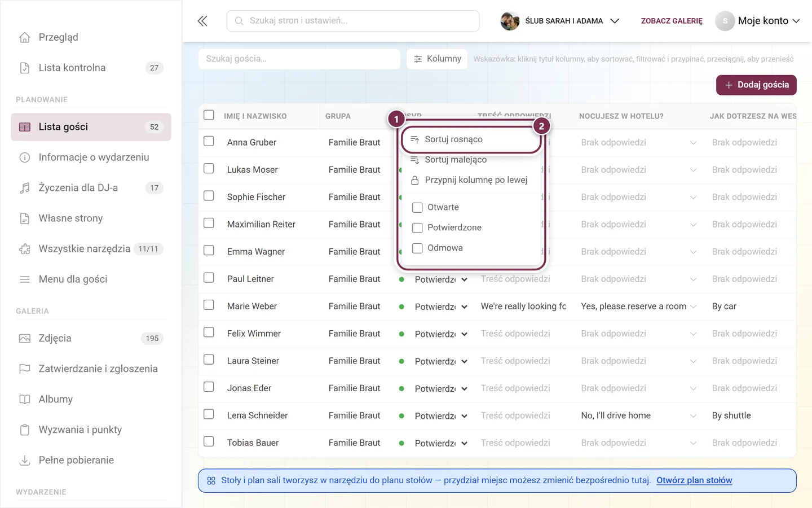Collapse the sidebar with double-chevron icon
Viewport: 812px width, 508px height.
tap(202, 21)
